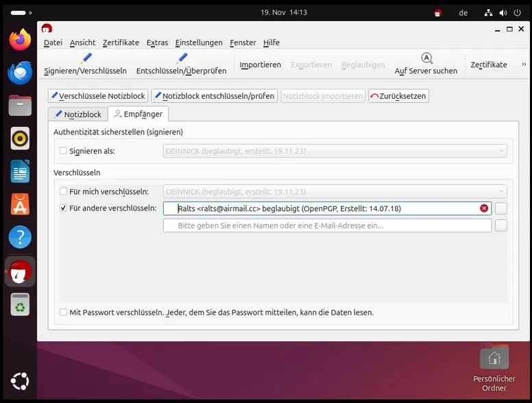Open the Zertifikate menu
This screenshot has width=532, height=403.
(x=121, y=42)
